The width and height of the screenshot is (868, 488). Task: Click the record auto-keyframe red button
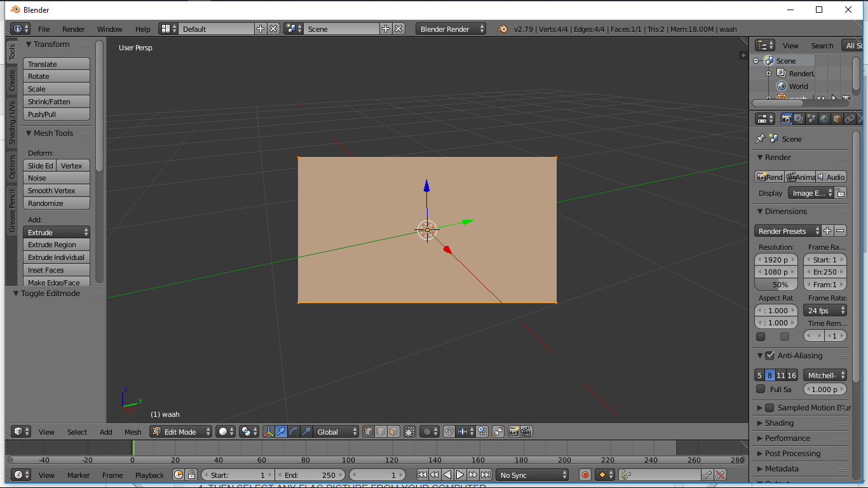[585, 475]
